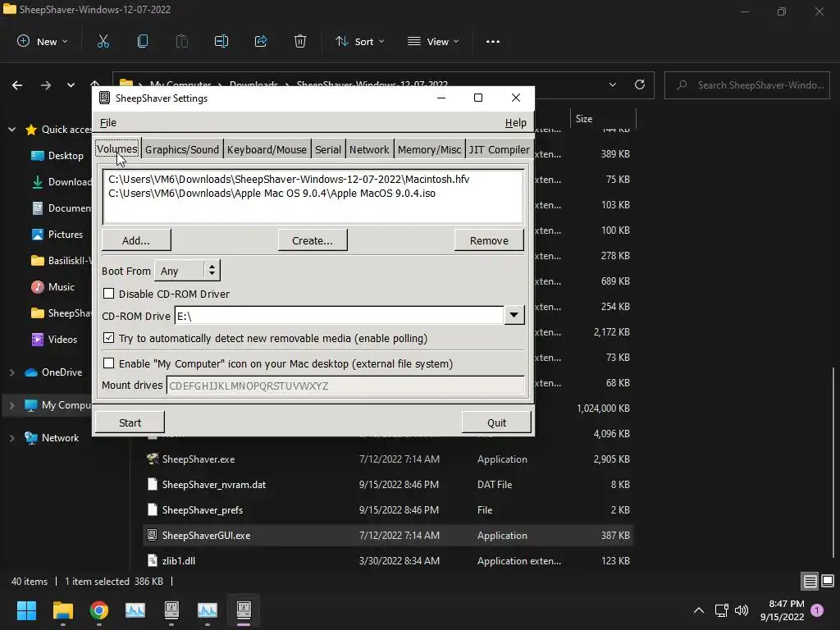Enable Disable CD-ROM Driver checkbox
This screenshot has height=630, width=840.
click(109, 294)
